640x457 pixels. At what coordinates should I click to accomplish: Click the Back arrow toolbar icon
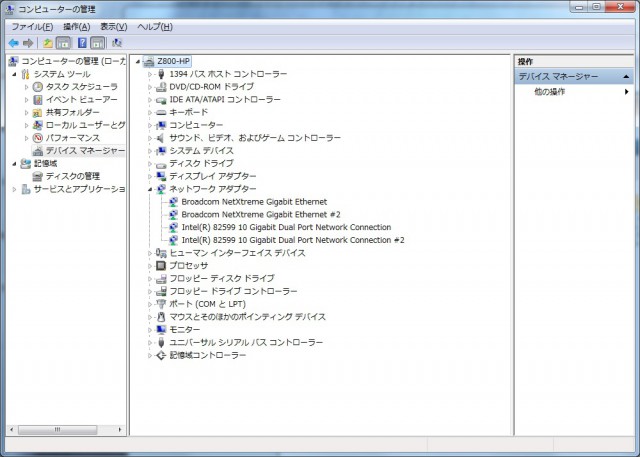click(x=13, y=43)
